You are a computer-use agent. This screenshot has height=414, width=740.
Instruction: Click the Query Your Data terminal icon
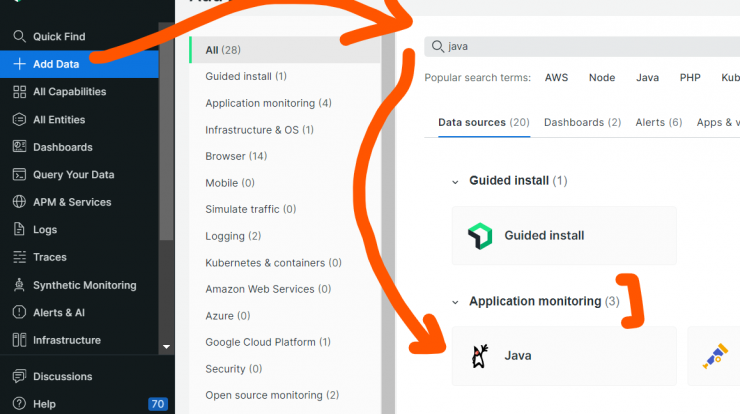[x=19, y=175]
